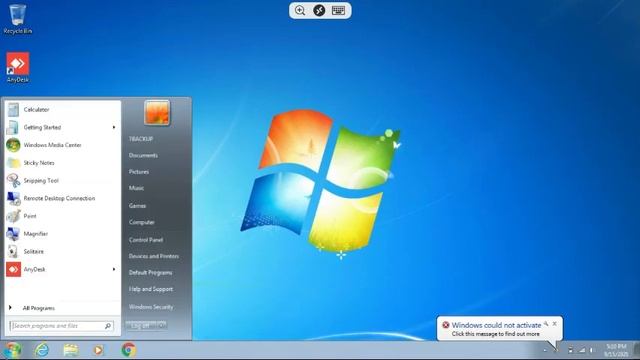Viewport: 640px width, 360px height.
Task: Expand the AnyDesk jump list arrow
Action: [x=114, y=269]
